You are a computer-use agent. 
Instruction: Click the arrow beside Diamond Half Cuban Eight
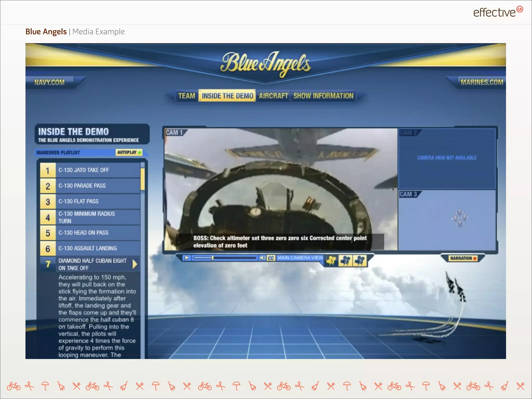tap(135, 264)
